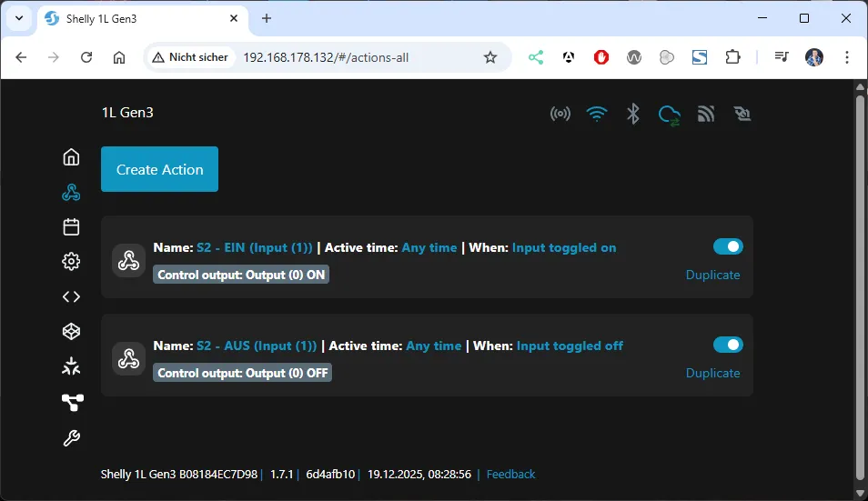The image size is (868, 501).
Task: Open a new browser tab
Action: (267, 18)
